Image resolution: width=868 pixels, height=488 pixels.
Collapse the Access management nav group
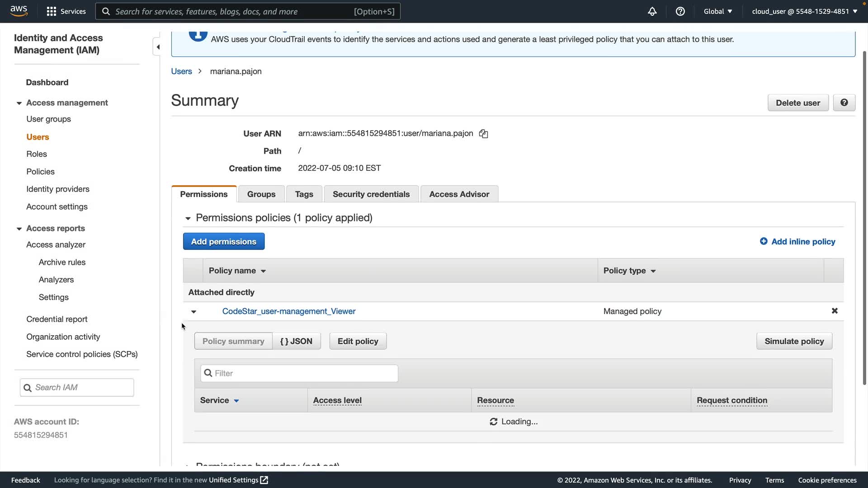click(x=19, y=103)
